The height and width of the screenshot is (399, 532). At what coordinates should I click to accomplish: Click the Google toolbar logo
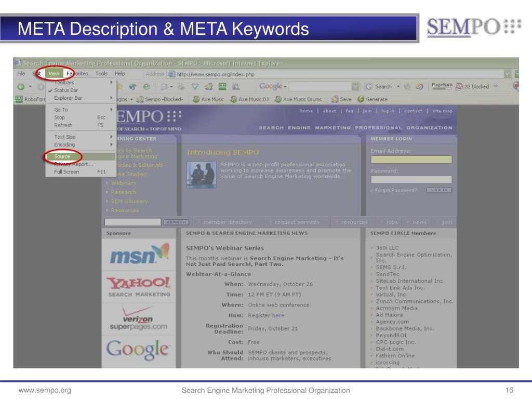[x=271, y=87]
